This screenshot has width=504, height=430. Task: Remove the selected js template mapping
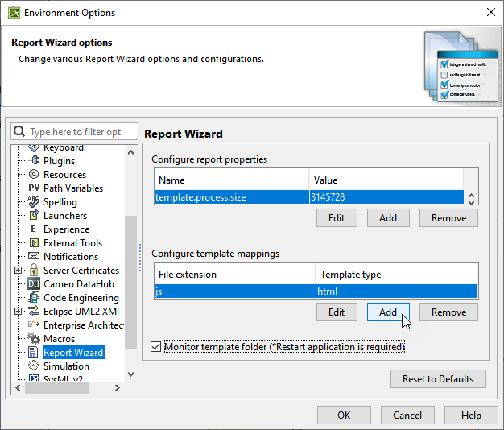click(448, 312)
